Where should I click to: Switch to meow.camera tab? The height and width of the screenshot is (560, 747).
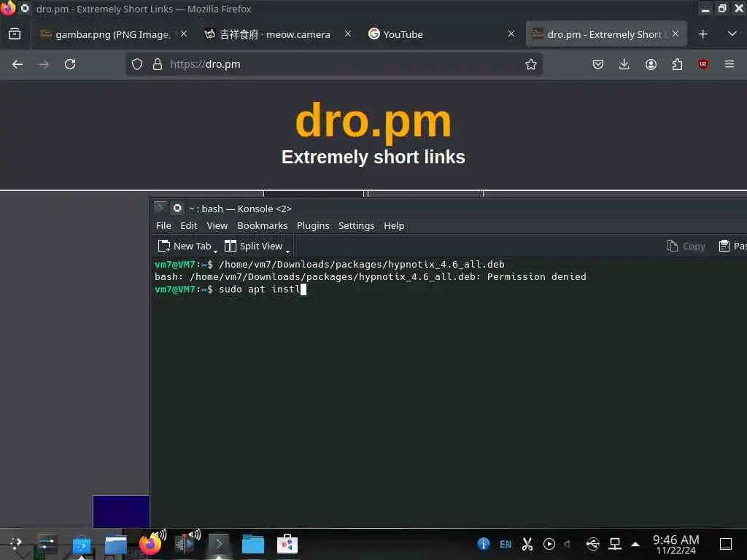coord(274,34)
